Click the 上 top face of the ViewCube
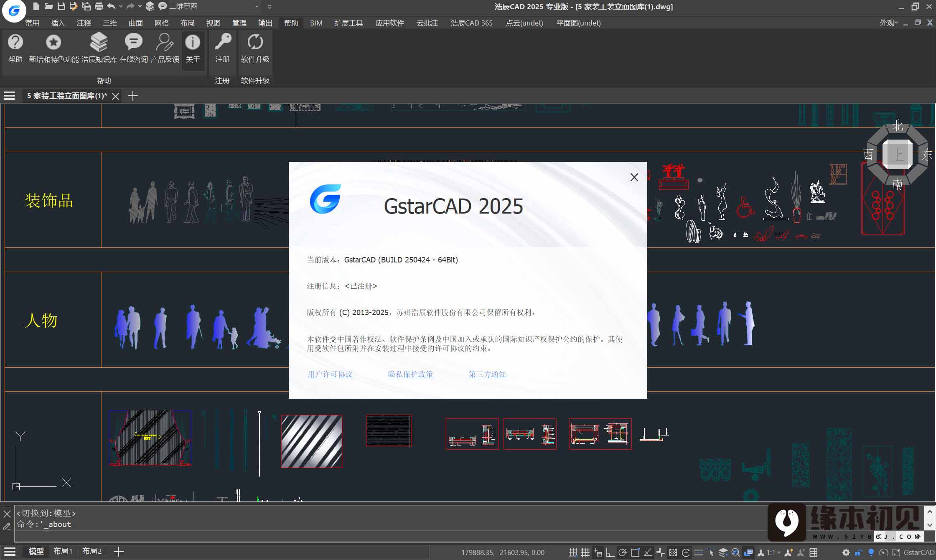936x560 pixels. pyautogui.click(x=897, y=155)
